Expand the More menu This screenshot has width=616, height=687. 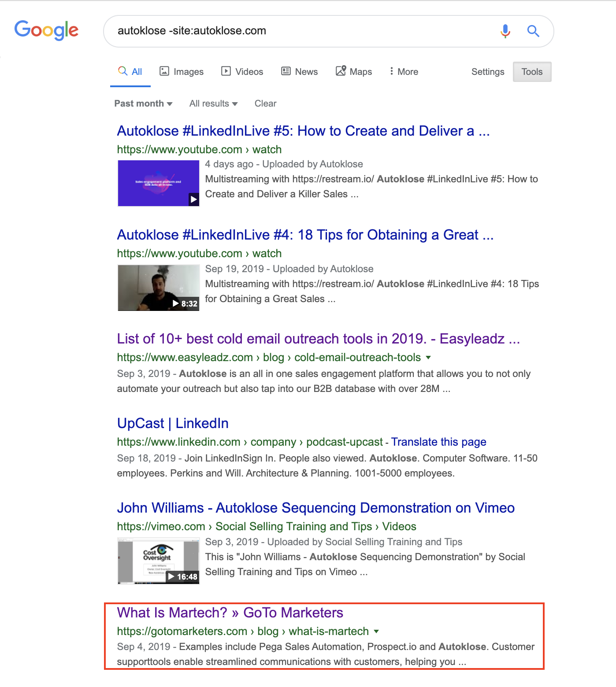point(404,72)
